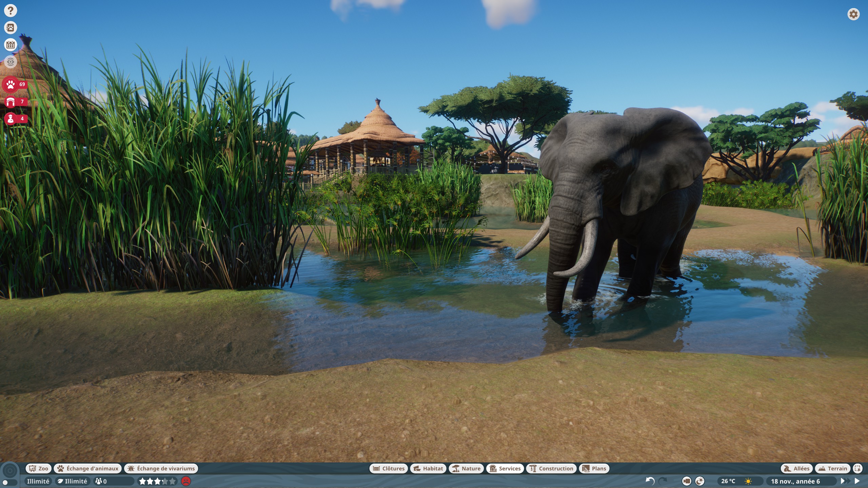
Task: Click the Illimité conservation credits leaf
Action: tap(73, 481)
